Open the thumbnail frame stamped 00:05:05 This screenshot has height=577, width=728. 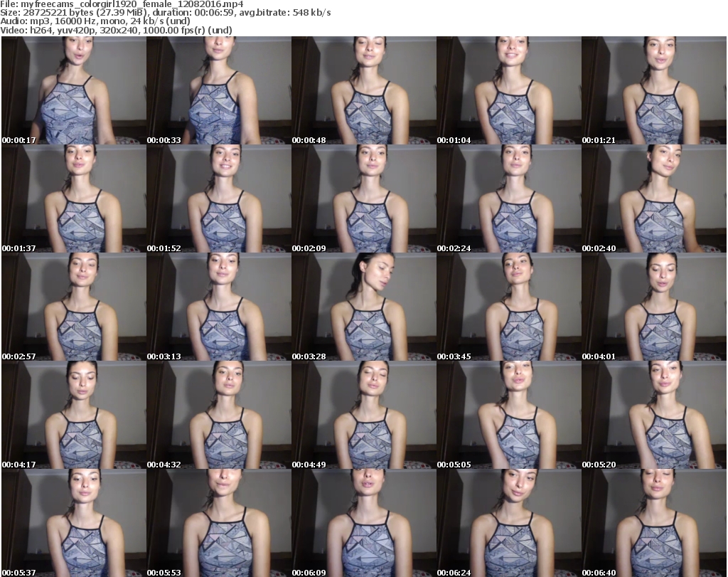click(509, 415)
